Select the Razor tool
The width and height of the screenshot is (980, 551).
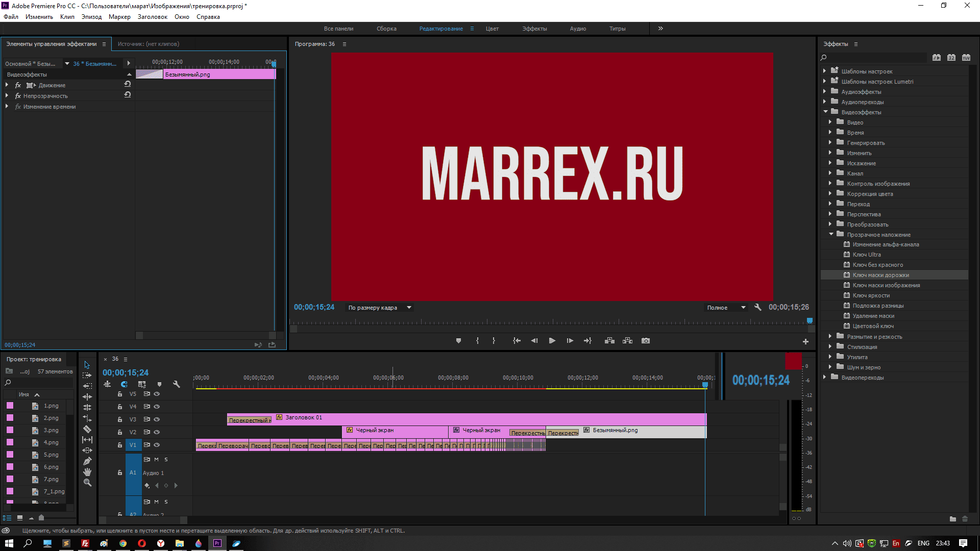[x=87, y=429]
